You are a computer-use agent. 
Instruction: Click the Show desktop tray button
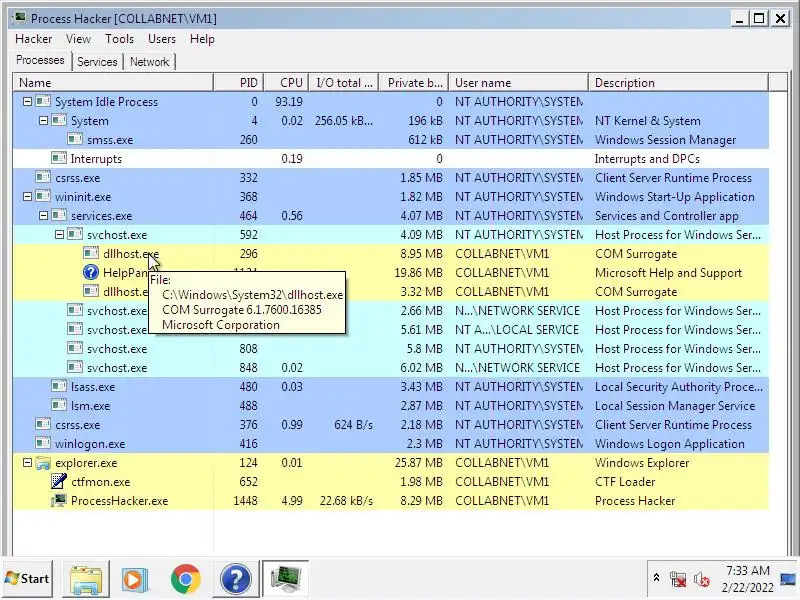pos(789,579)
